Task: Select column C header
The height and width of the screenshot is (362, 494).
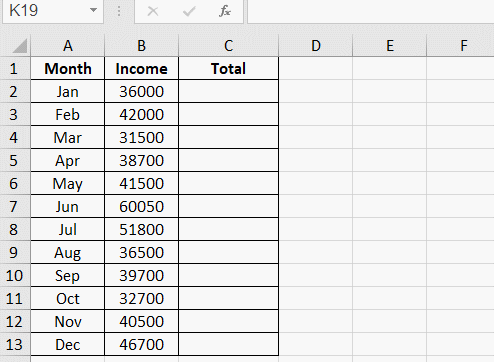Action: tap(228, 46)
